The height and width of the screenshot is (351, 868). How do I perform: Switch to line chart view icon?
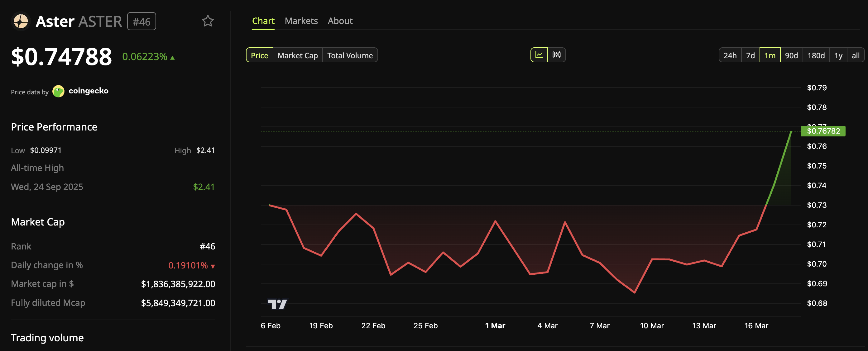539,55
